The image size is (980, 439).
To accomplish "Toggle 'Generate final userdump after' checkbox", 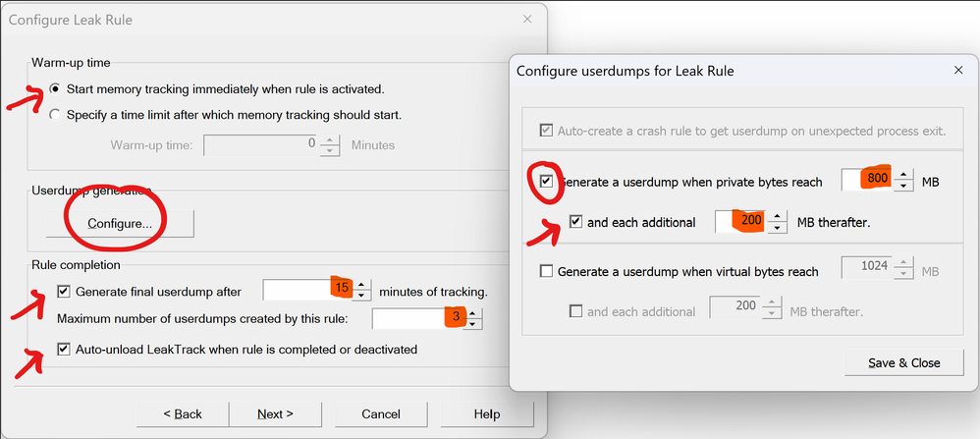I will point(64,292).
